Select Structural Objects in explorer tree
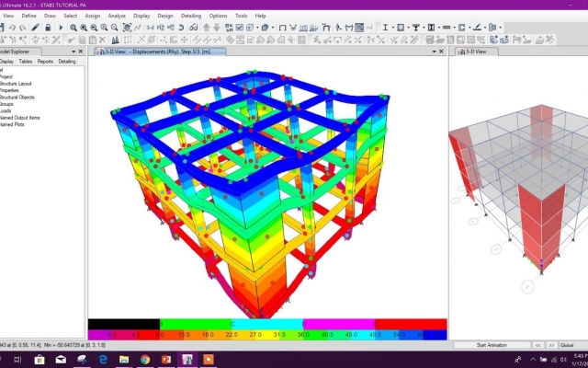This screenshot has height=368, width=588. click(17, 97)
